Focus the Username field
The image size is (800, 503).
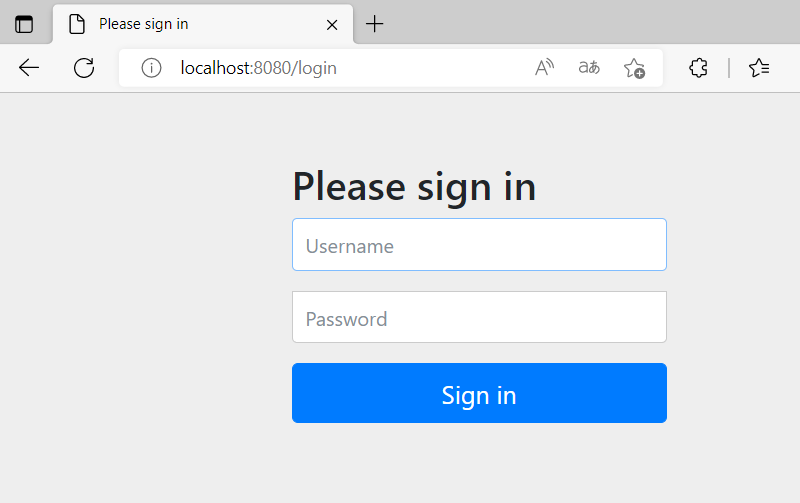click(x=479, y=244)
